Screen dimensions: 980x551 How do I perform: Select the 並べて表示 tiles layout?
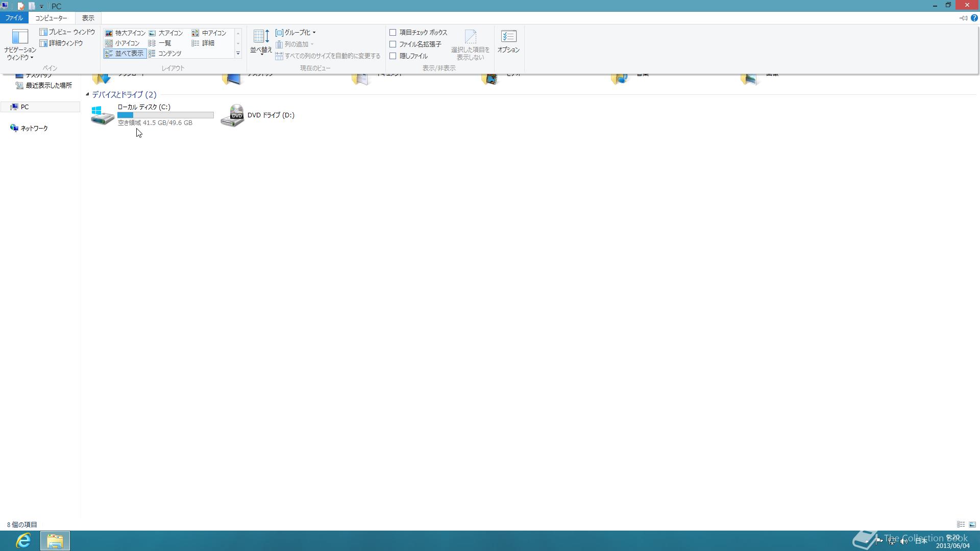click(125, 54)
